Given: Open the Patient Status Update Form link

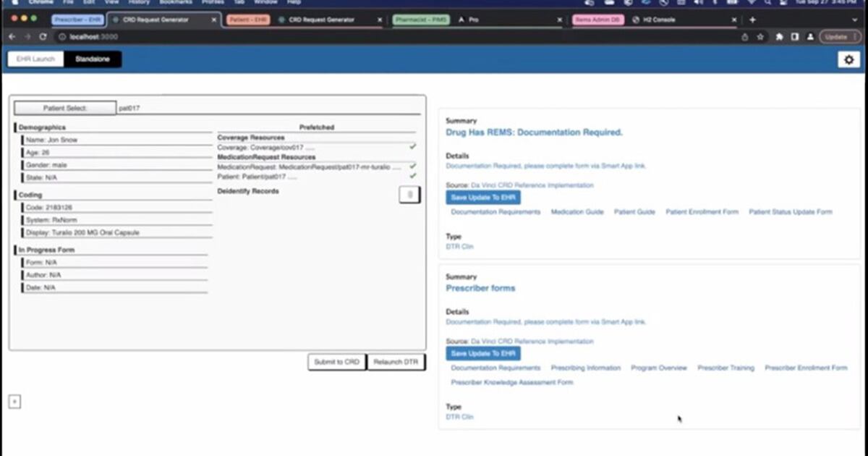Looking at the screenshot, I should [x=791, y=212].
